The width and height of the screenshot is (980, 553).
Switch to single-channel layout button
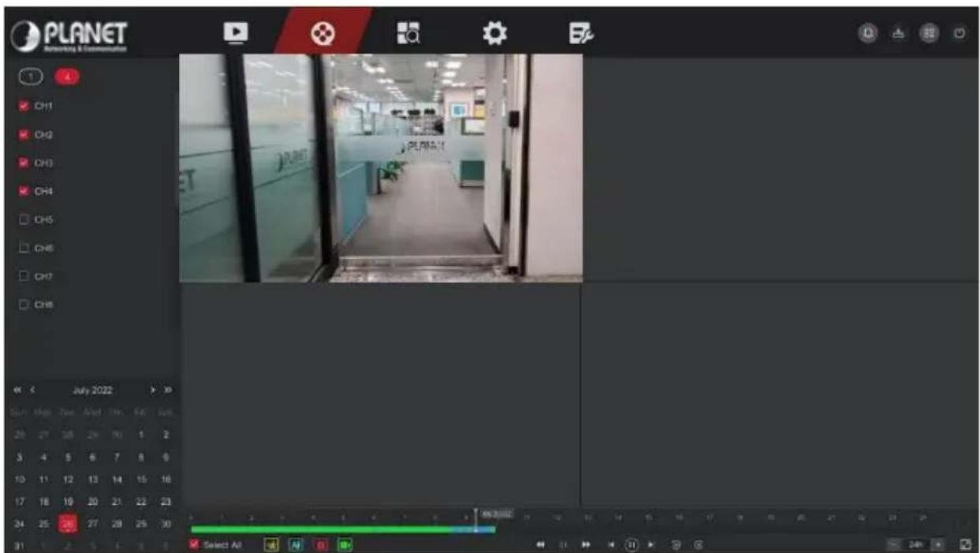tap(31, 76)
